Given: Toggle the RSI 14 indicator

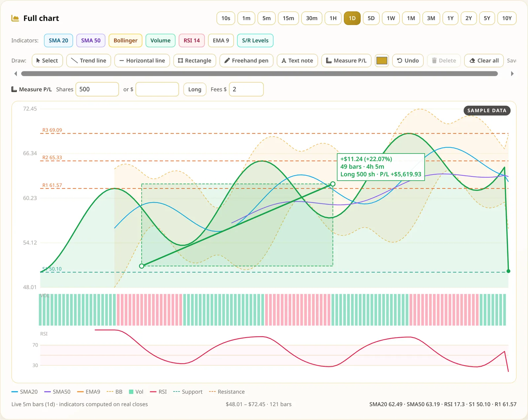Looking at the screenshot, I should 192,40.
